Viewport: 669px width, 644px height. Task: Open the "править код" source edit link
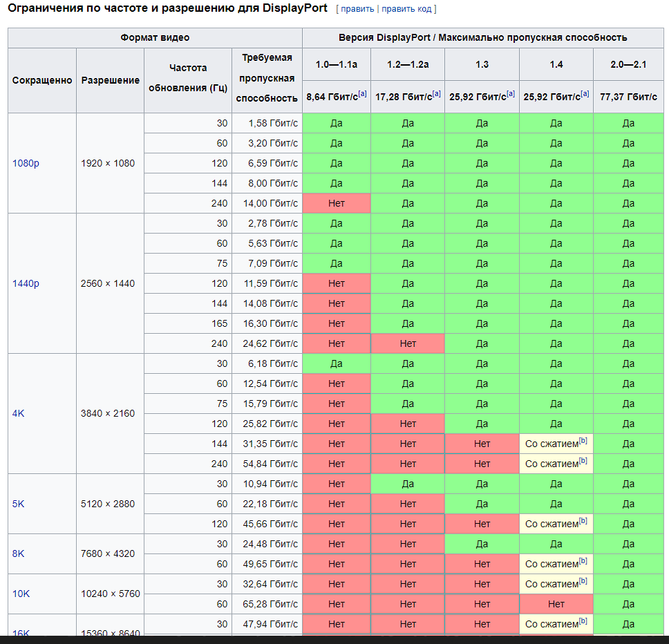(406, 9)
